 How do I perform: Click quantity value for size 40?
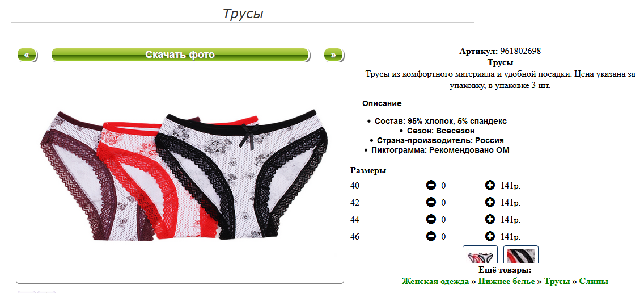443,186
